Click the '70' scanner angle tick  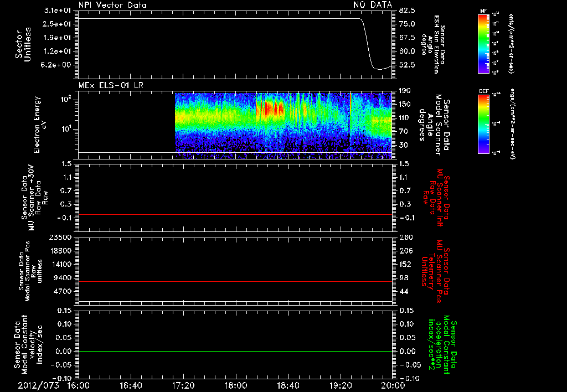tap(403, 132)
